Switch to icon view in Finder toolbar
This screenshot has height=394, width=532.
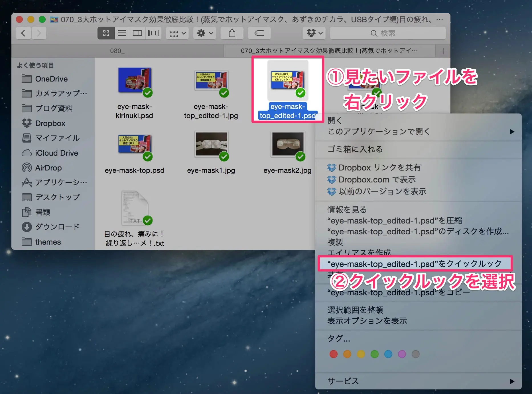pyautogui.click(x=106, y=33)
